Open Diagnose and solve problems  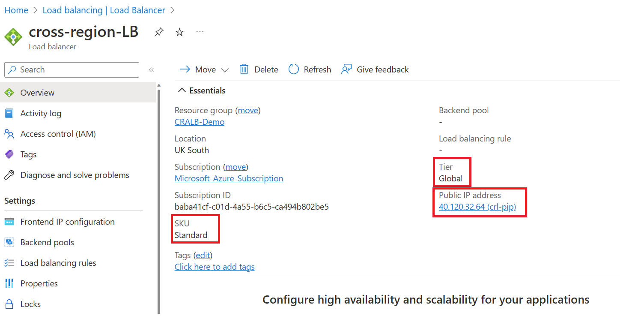pyautogui.click(x=75, y=175)
